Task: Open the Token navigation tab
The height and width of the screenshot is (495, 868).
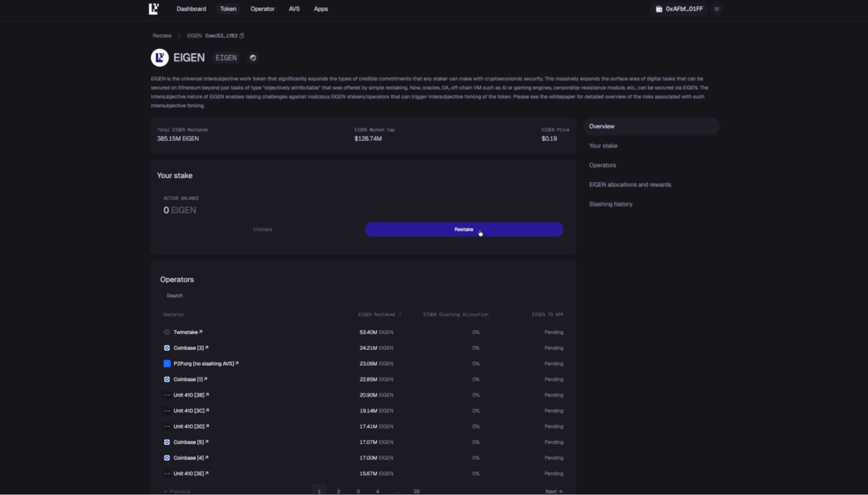Action: coord(228,9)
